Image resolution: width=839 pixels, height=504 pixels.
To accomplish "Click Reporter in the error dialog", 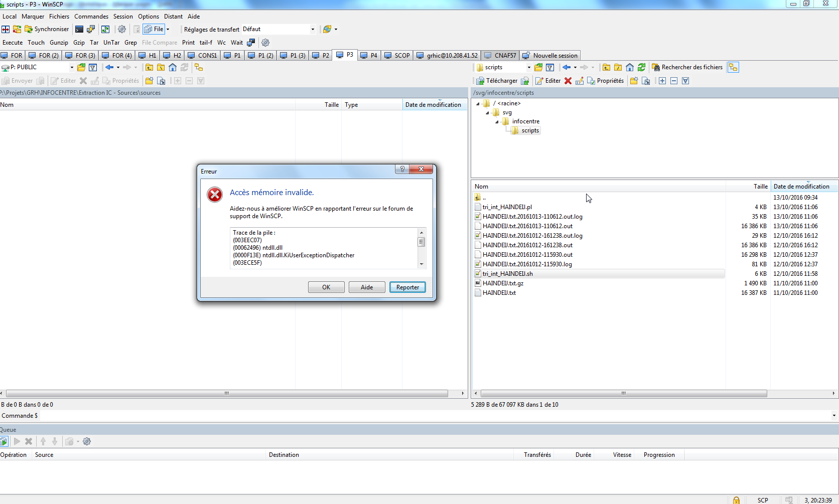I will point(407,287).
